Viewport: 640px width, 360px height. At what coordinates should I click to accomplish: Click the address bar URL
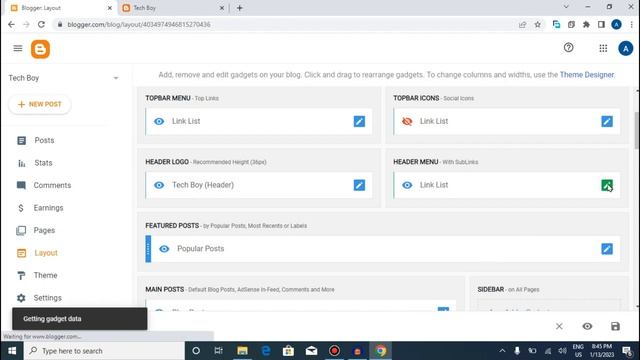(139, 24)
